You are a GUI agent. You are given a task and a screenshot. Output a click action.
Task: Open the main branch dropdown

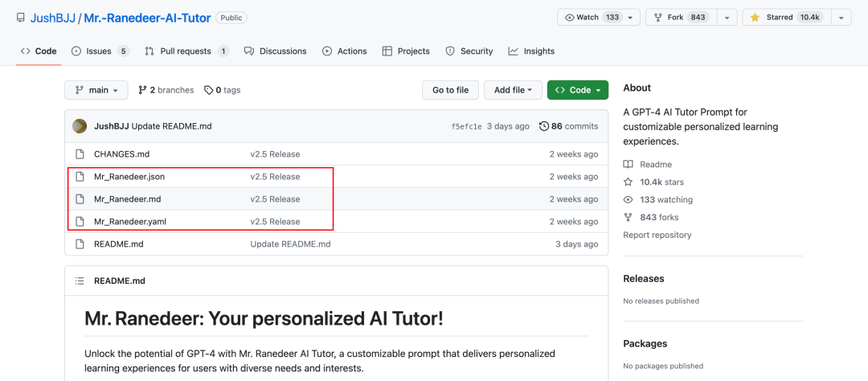(x=96, y=90)
